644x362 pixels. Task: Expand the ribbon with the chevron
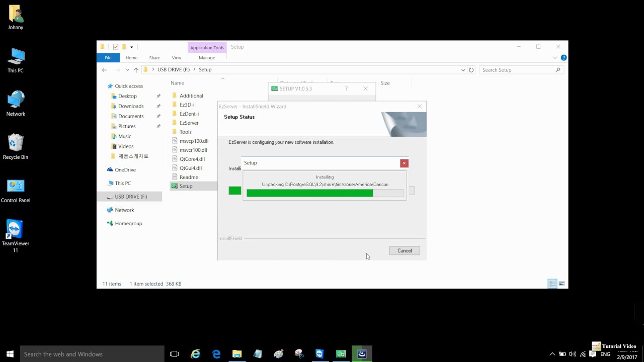555,58
